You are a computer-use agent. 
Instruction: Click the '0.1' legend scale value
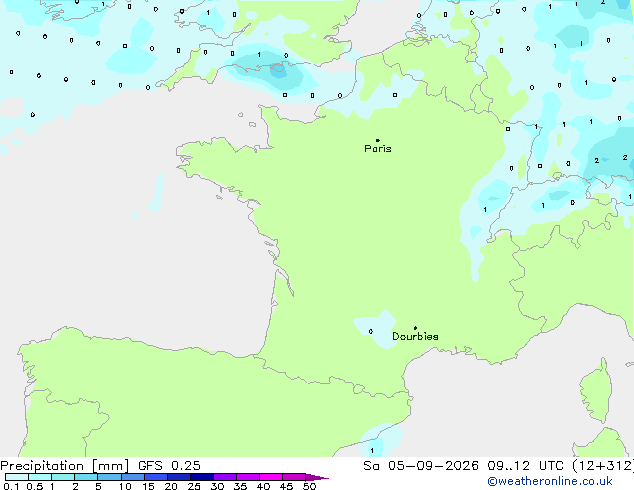(x=11, y=486)
